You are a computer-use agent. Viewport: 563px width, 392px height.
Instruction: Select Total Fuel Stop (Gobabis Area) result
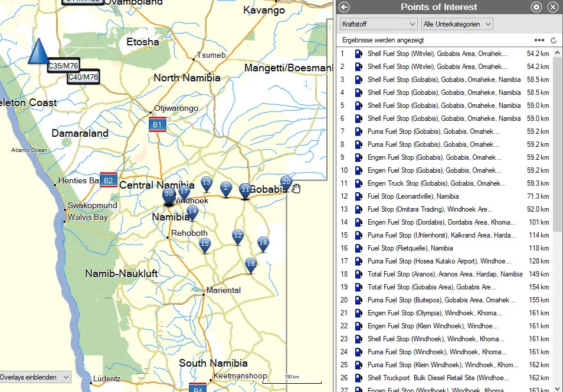[445, 287]
